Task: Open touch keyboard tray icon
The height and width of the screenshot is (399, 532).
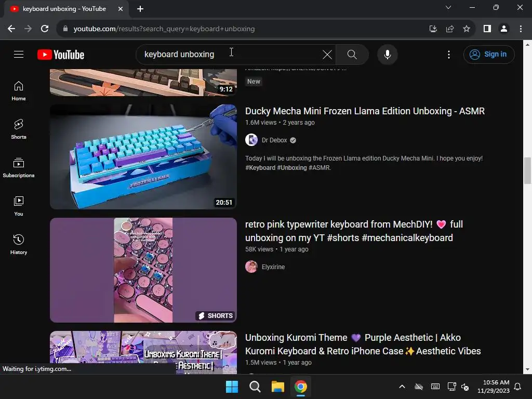Action: tap(435, 387)
